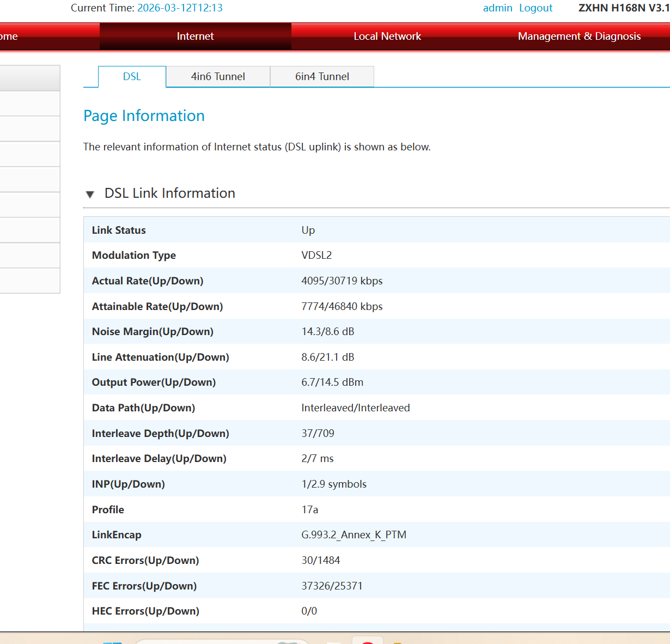The image size is (670, 644).
Task: Select the 1/2.9 symbols value
Action: click(x=334, y=484)
